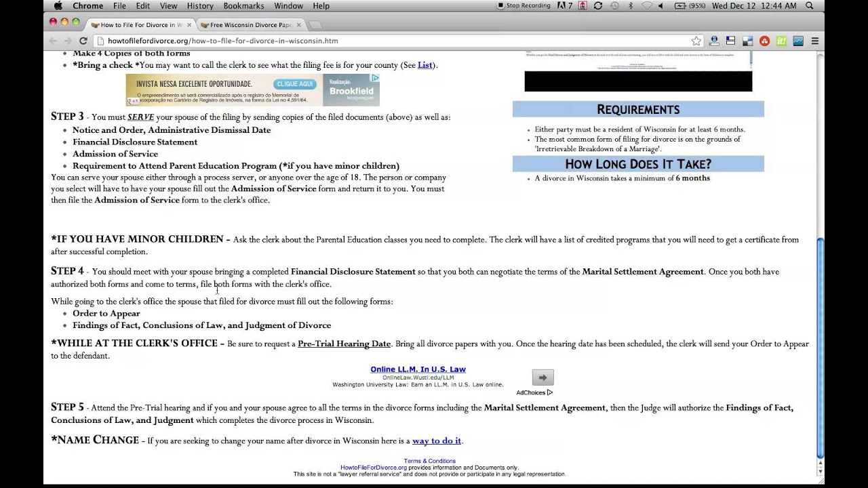The image size is (868, 488).
Task: Go forward to the next page
Action: pyautogui.click(x=68, y=41)
